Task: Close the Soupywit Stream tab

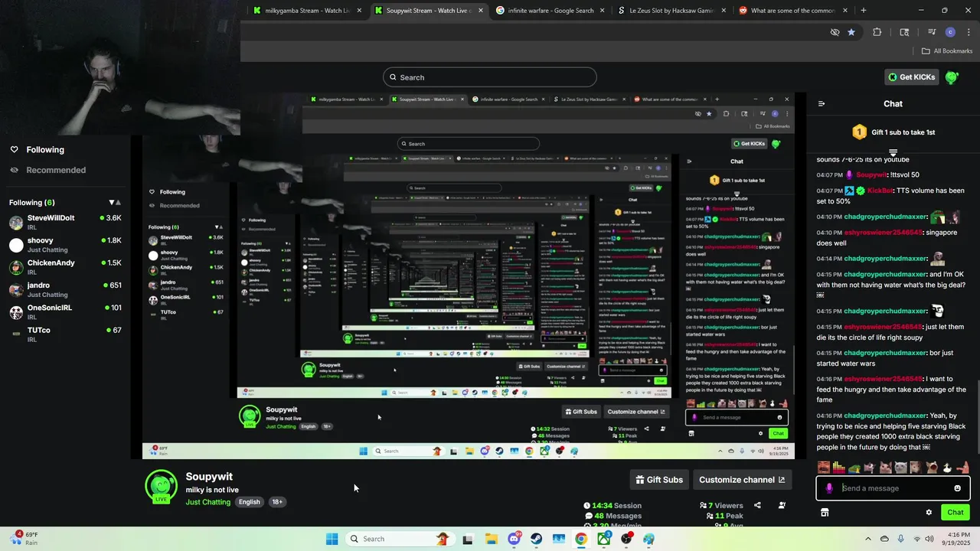Action: coord(481,11)
